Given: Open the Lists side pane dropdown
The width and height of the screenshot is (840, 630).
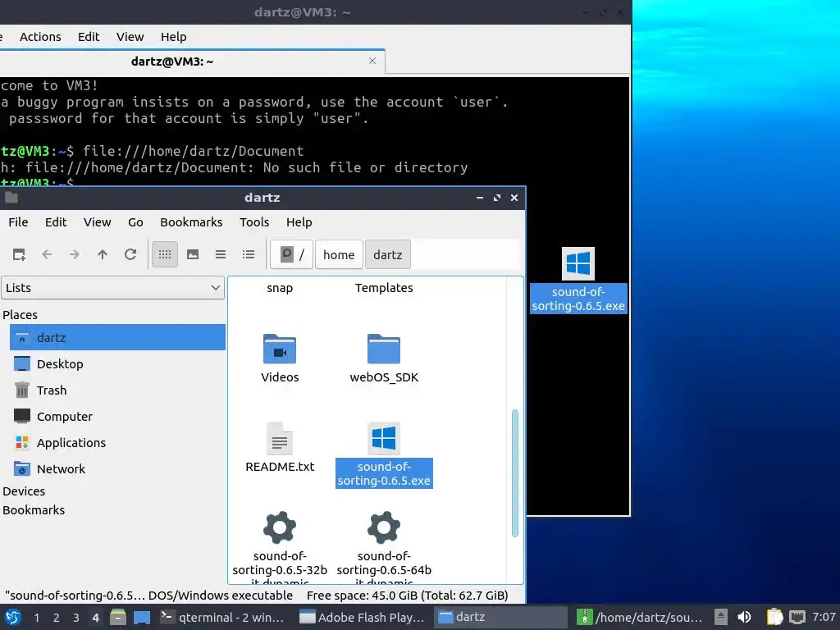Looking at the screenshot, I should click(112, 288).
